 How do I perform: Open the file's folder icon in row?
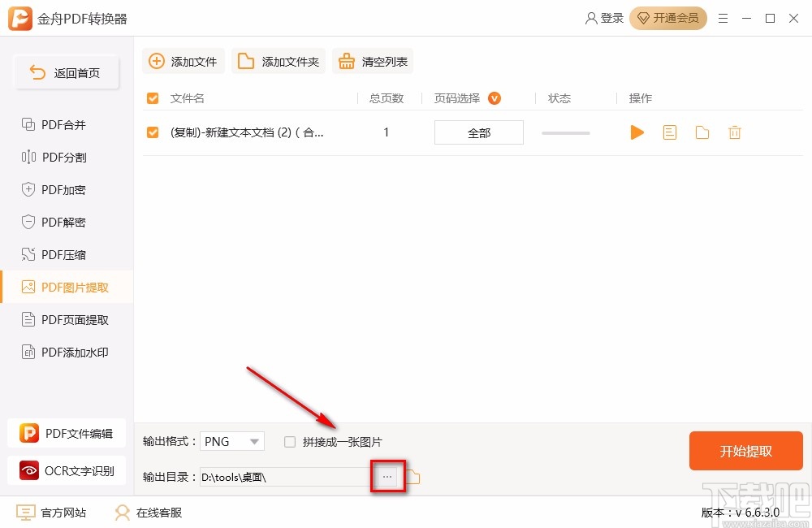coord(702,132)
